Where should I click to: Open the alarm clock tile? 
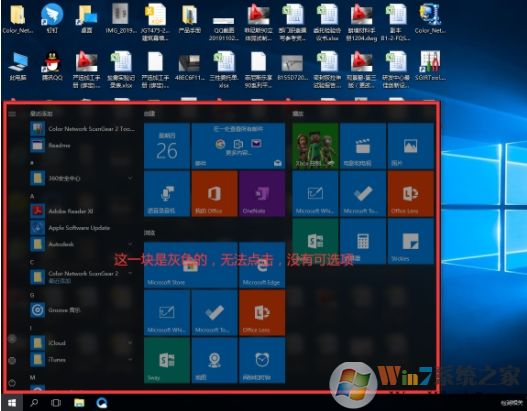coord(262,360)
